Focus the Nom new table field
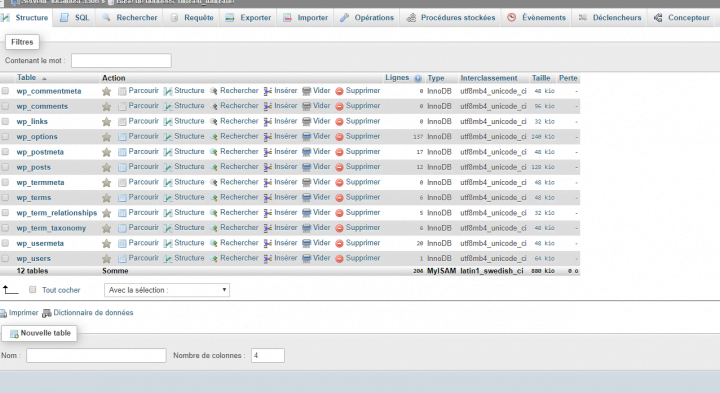Screen dimensions: 720x393 coord(96,355)
